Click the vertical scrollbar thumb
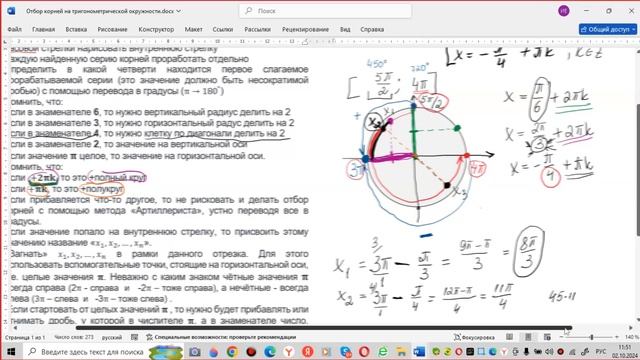This screenshot has height=360, width=640. 637,169
